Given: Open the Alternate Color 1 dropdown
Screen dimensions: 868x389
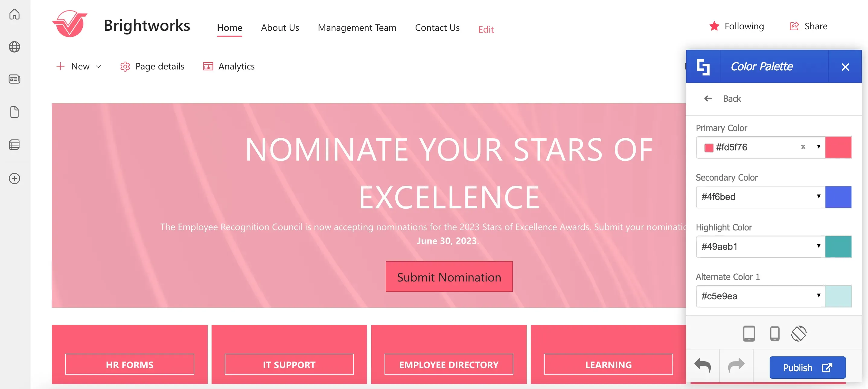Looking at the screenshot, I should (761, 296).
